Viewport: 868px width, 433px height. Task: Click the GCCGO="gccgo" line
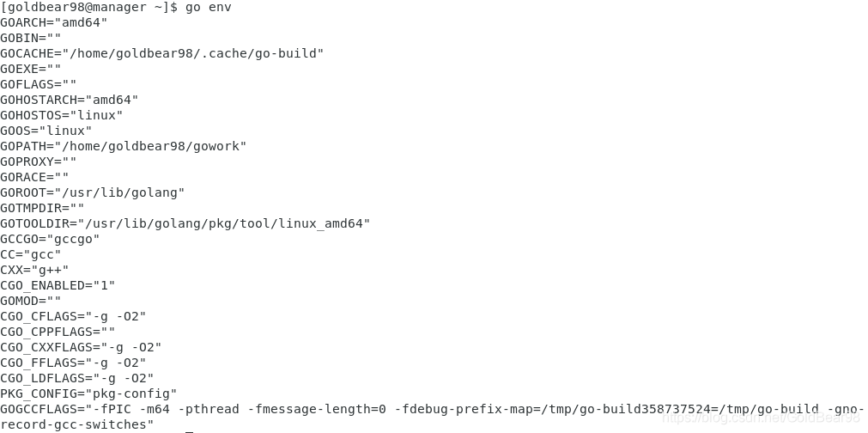[x=50, y=239]
